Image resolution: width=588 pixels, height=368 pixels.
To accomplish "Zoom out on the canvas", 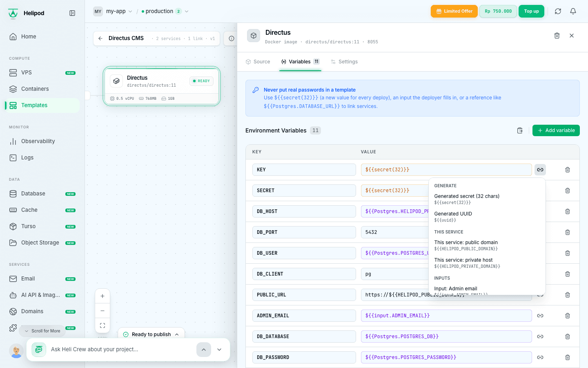I will (x=102, y=311).
